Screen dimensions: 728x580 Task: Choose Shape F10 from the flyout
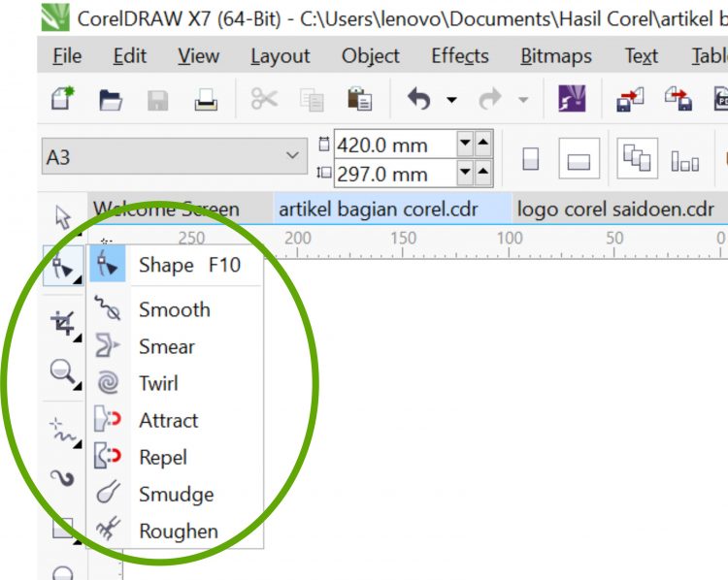[175, 265]
